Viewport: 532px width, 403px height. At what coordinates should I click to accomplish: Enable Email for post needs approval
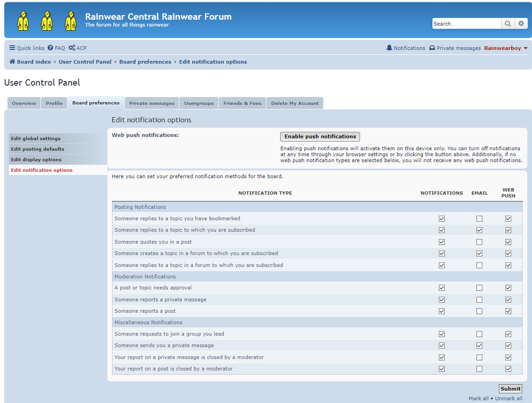point(479,288)
